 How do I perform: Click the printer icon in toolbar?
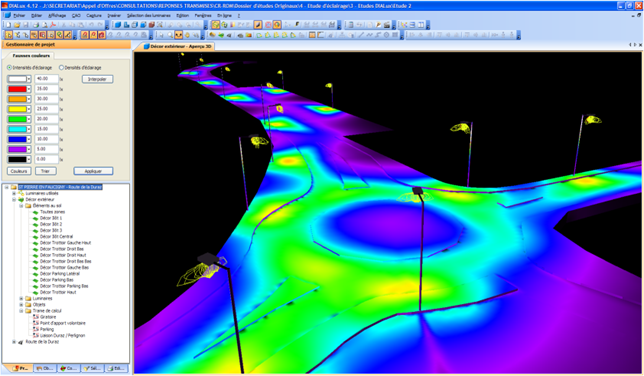coord(36,25)
